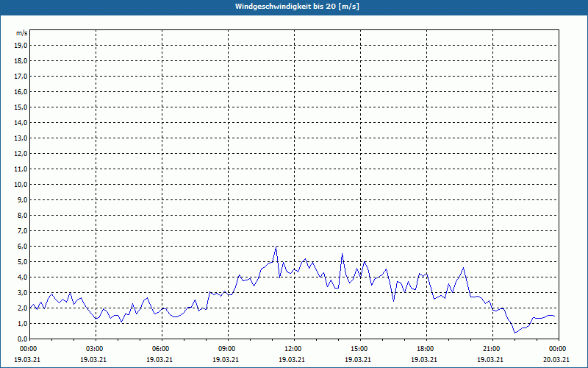
Task: Select the 8,0 y-axis tick label
Action: (21, 215)
